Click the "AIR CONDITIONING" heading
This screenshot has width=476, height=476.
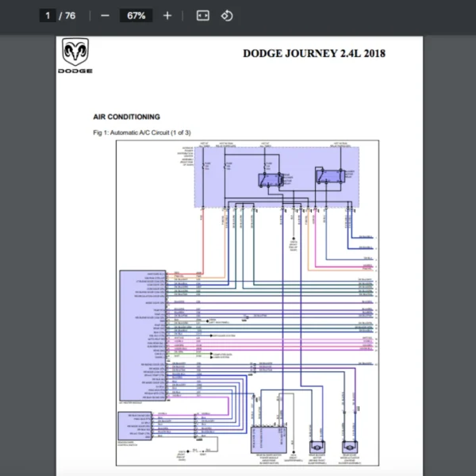(x=127, y=117)
